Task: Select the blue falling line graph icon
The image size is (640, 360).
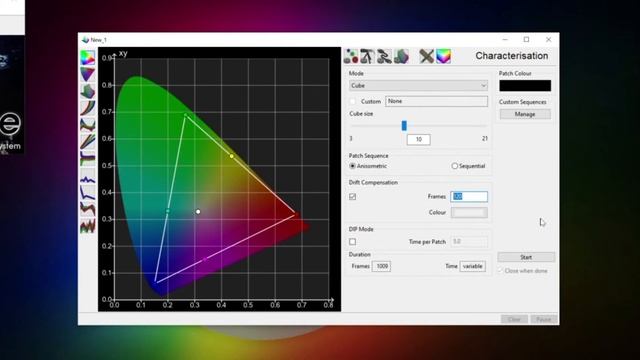Action: coord(88,192)
